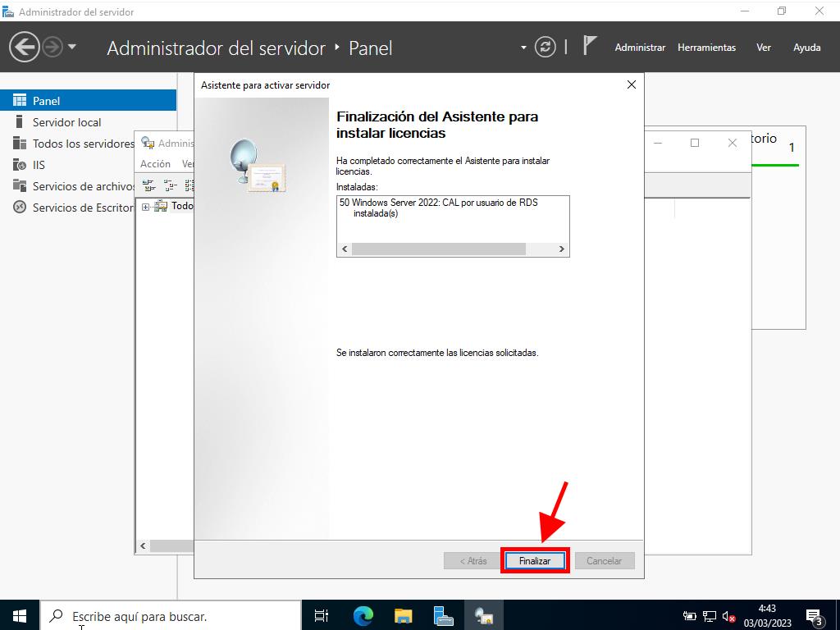Expand the Todos los servidores tree node
Image resolution: width=840 pixels, height=630 pixels.
146,207
